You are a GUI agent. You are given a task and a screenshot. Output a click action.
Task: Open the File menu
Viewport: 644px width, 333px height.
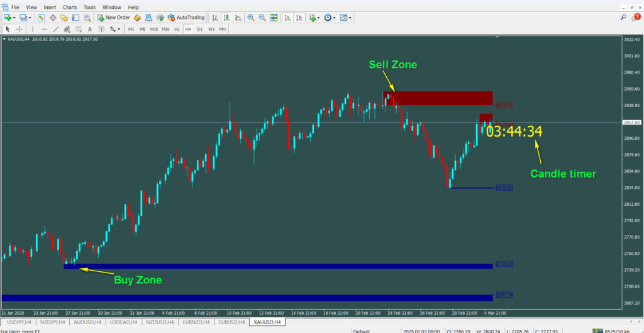coord(15,8)
